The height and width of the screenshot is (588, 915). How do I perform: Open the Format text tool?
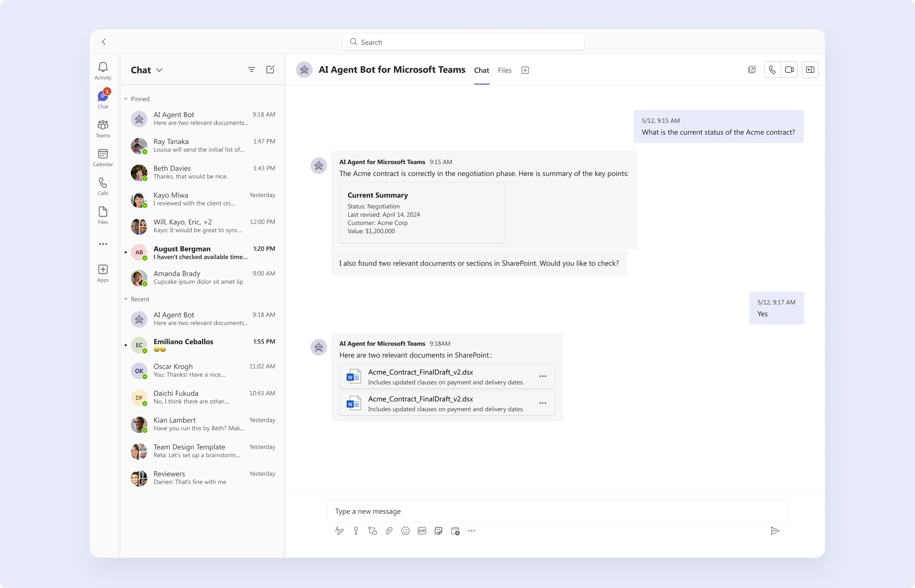tap(339, 531)
